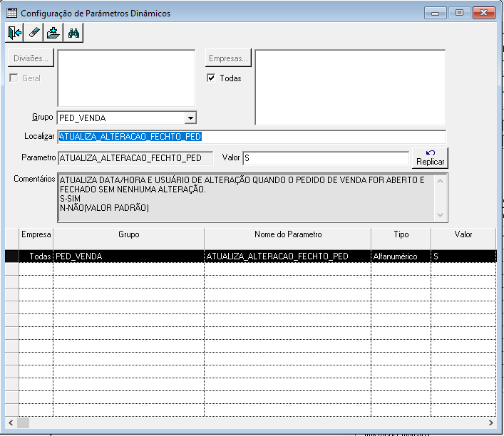Open the Grupo dropdown arrow

190,118
